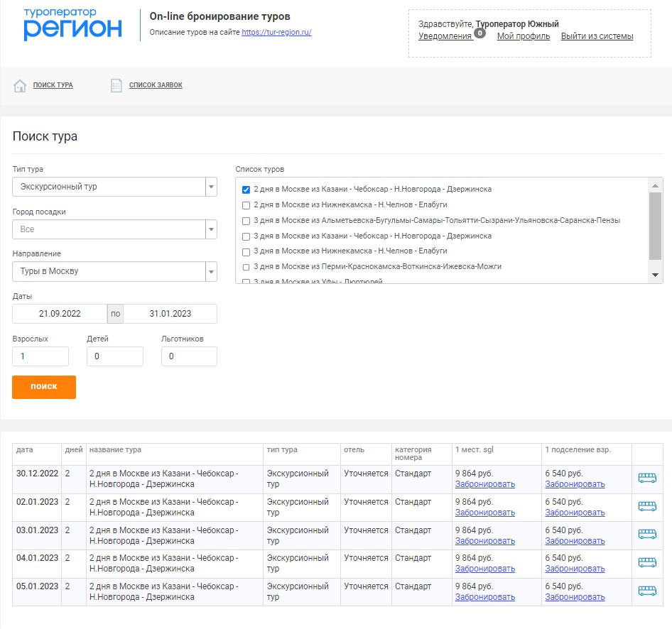Go to Список заявок menu item
The height and width of the screenshot is (629, 672).
[156, 85]
